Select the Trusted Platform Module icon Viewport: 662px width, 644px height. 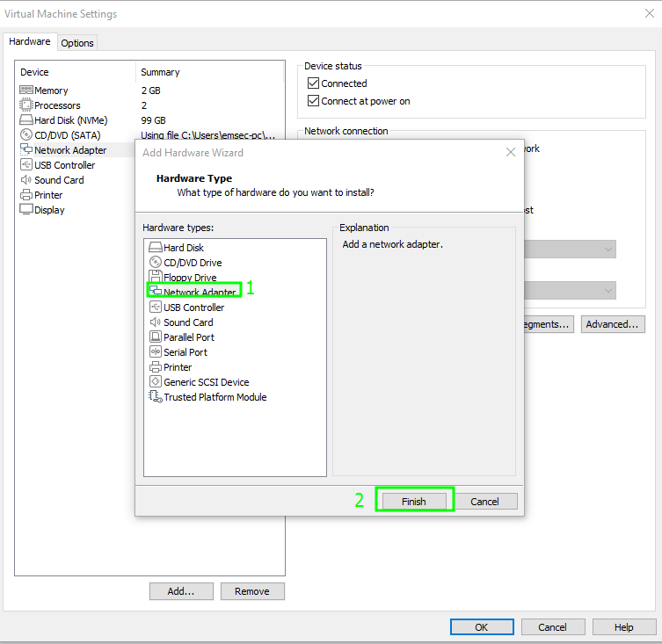tap(156, 397)
